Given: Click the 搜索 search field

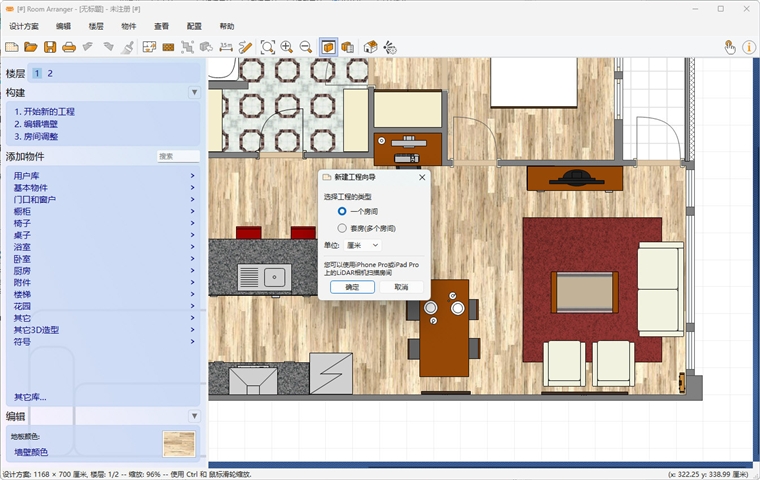Looking at the screenshot, I should (178, 156).
